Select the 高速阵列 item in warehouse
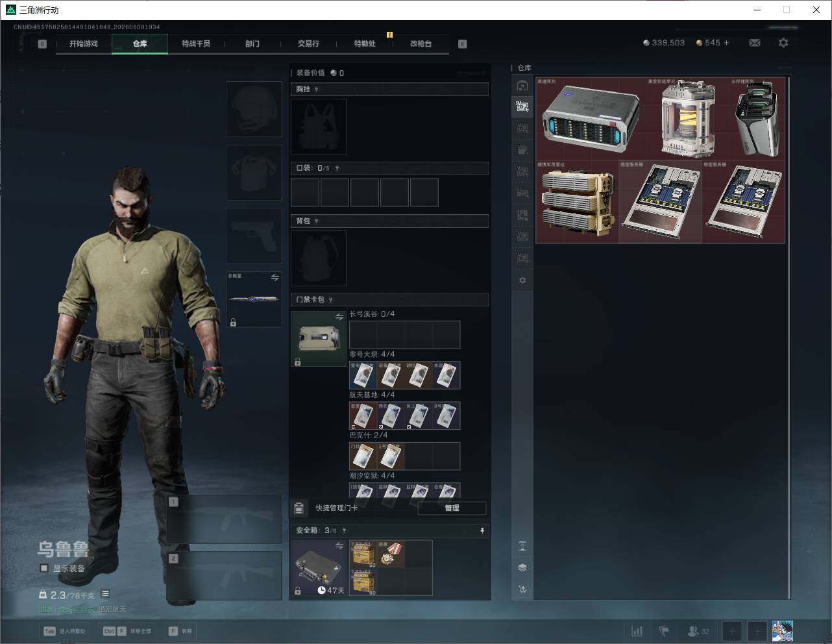 591,119
